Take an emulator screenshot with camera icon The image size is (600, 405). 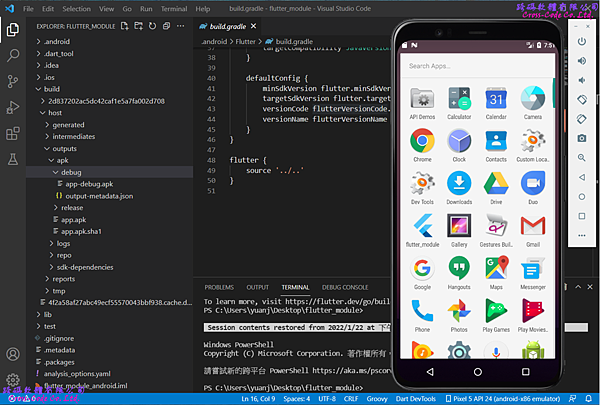[582, 137]
